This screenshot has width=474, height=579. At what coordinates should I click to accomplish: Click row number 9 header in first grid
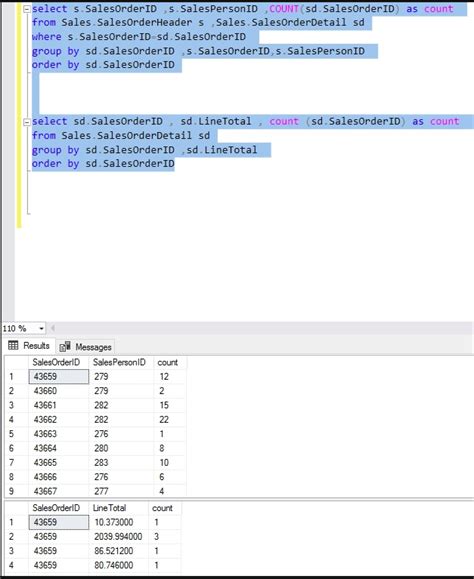(x=16, y=491)
